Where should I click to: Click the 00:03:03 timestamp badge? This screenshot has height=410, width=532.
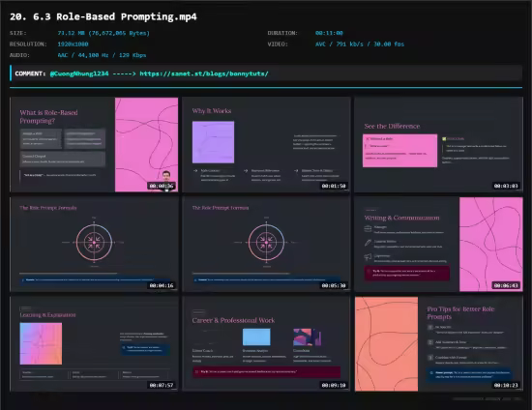click(x=506, y=186)
